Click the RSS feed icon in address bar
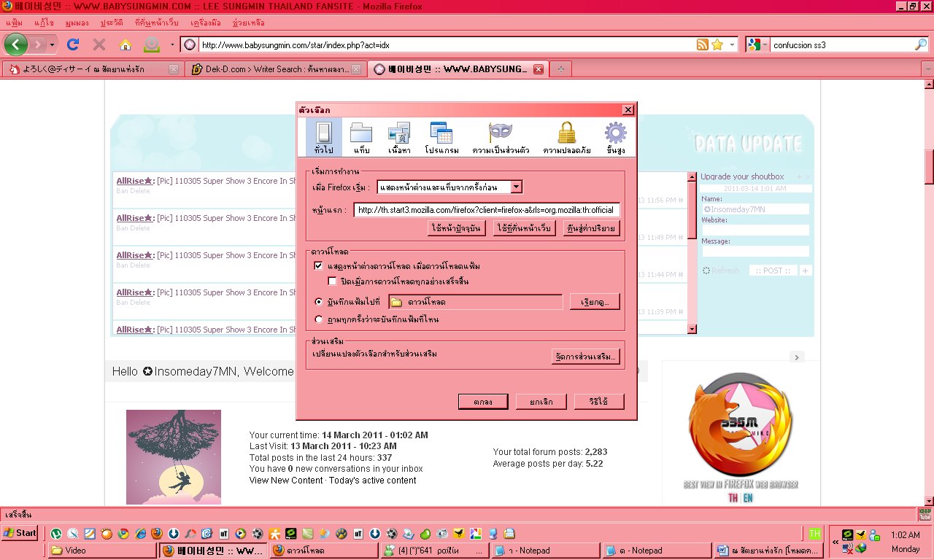The width and height of the screenshot is (934, 560). tap(702, 44)
